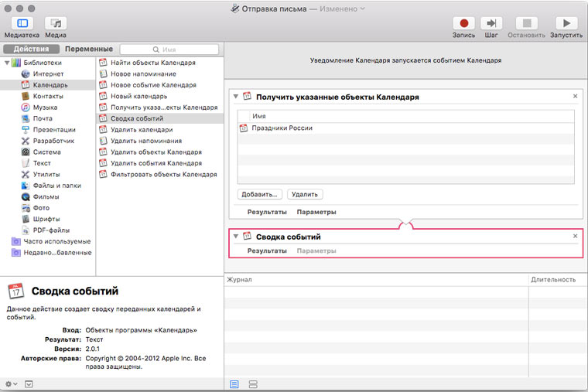Collapse the Сводка событий workflow action

235,237
